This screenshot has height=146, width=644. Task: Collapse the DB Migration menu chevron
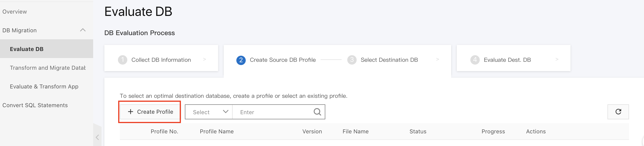pos(83,30)
